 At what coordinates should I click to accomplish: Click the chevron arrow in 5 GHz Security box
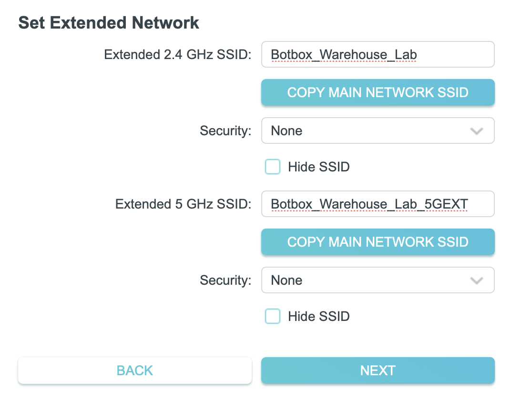[477, 281]
